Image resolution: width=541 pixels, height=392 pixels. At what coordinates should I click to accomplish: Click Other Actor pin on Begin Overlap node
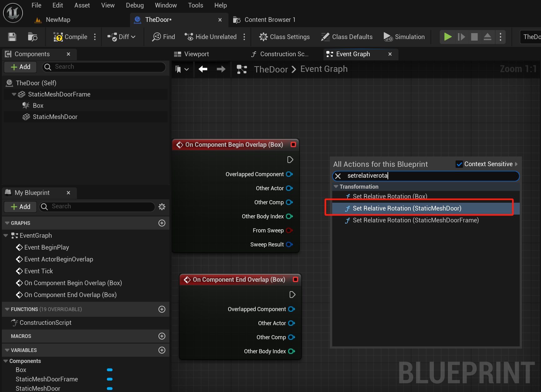tap(289, 188)
